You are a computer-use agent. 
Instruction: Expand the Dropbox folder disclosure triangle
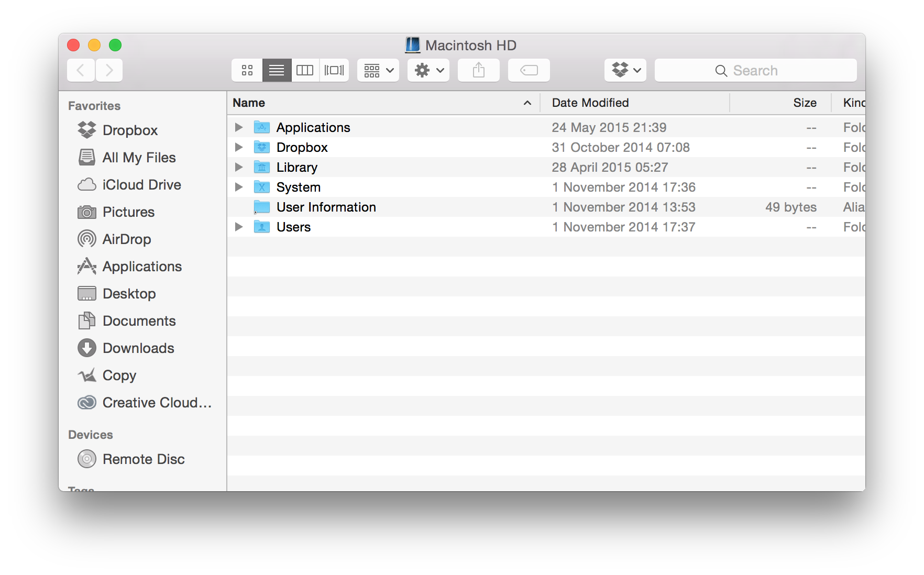pos(239,147)
